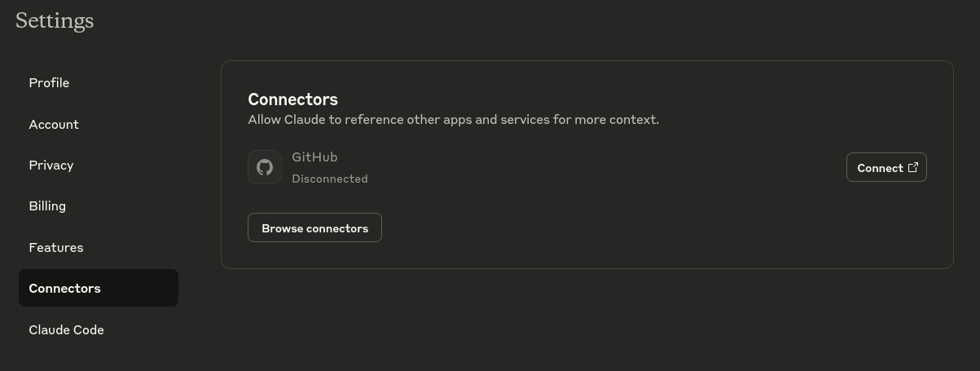Viewport: 980px width, 371px height.
Task: Click the Settings page title
Action: click(x=55, y=20)
